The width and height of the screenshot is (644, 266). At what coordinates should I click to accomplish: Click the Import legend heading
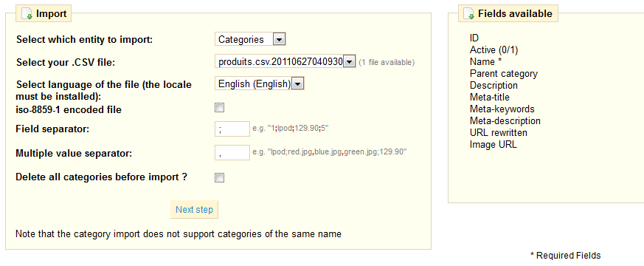[52, 14]
